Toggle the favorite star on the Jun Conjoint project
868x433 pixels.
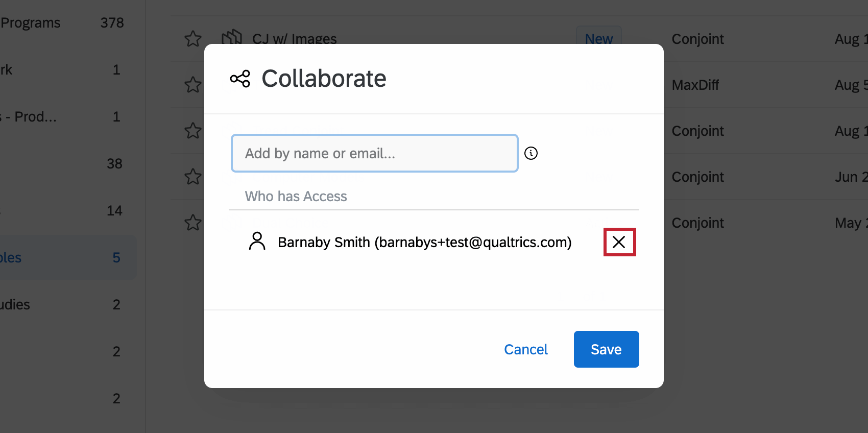(193, 177)
